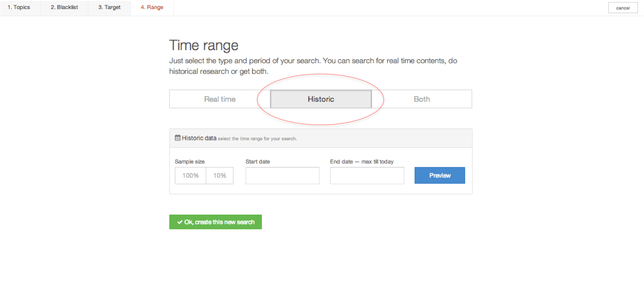Set sample size to 10%
Screen dimensions: 644x288
(220, 176)
